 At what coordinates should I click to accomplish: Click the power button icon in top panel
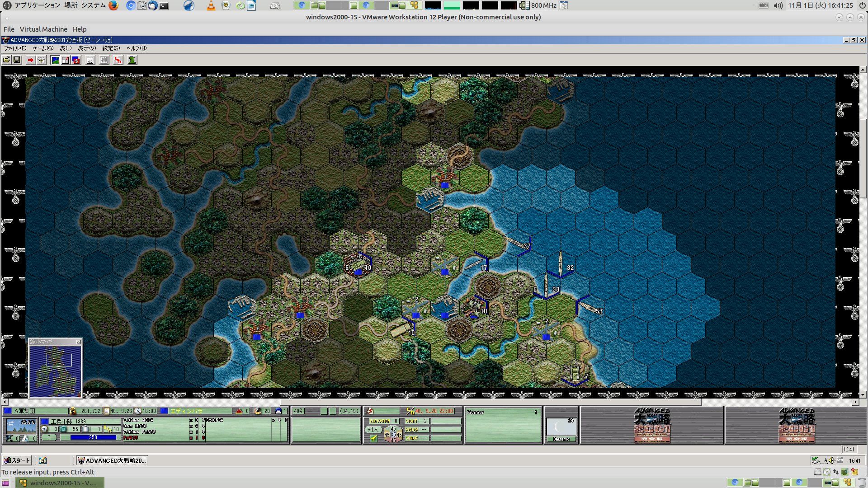point(862,5)
